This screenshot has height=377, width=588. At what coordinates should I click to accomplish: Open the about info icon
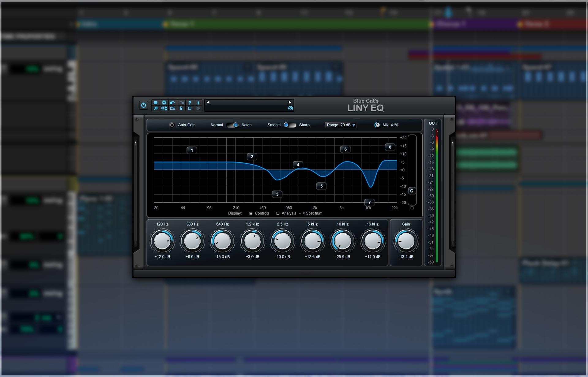pos(198,103)
